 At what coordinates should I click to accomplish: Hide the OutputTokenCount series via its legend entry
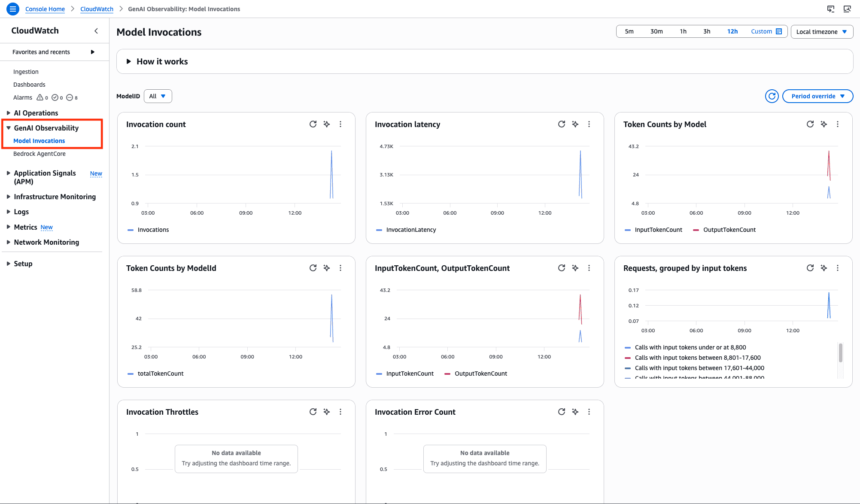coord(729,230)
